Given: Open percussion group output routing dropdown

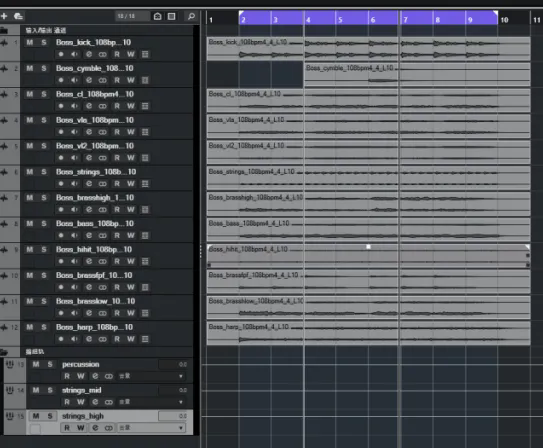Looking at the screenshot, I should 152,376.
